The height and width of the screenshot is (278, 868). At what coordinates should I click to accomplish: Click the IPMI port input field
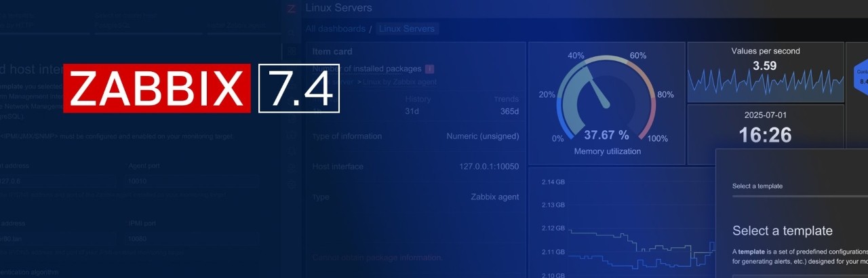point(191,239)
